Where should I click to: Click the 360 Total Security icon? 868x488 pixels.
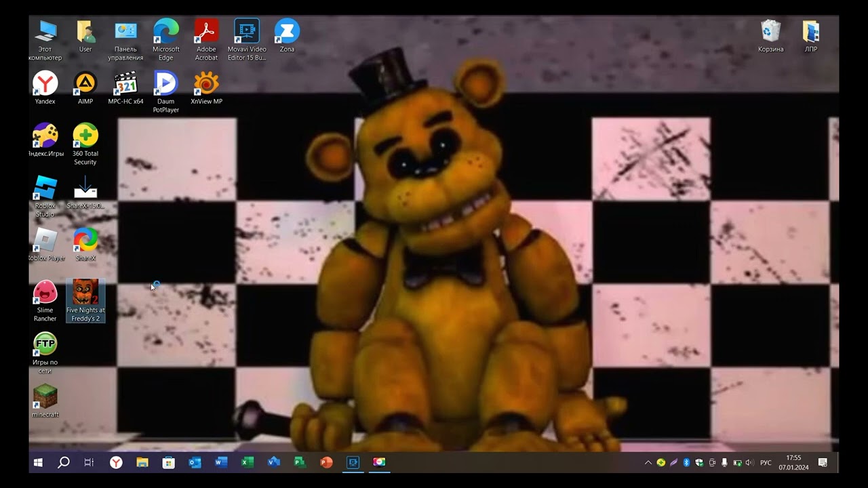pyautogui.click(x=85, y=144)
